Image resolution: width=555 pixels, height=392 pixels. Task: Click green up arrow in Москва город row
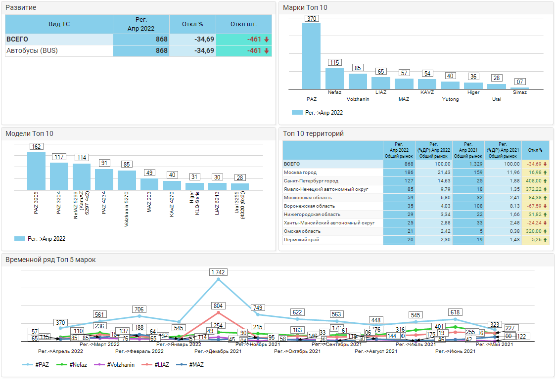[545, 173]
